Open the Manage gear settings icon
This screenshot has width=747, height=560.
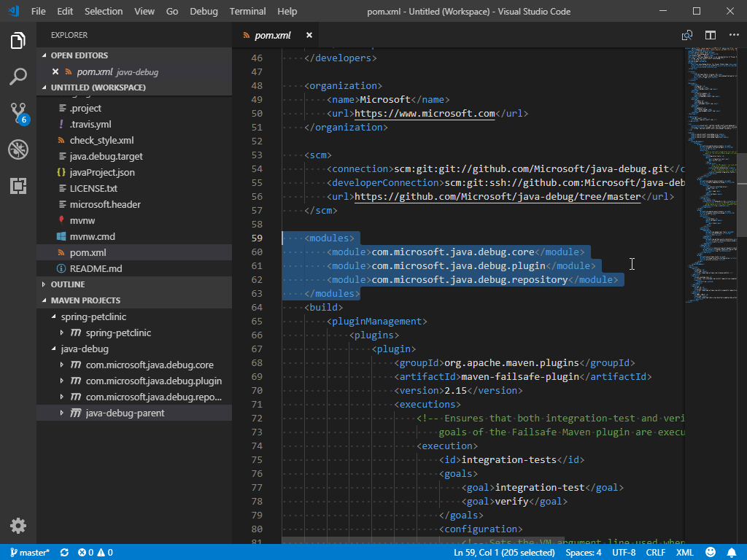(x=18, y=526)
